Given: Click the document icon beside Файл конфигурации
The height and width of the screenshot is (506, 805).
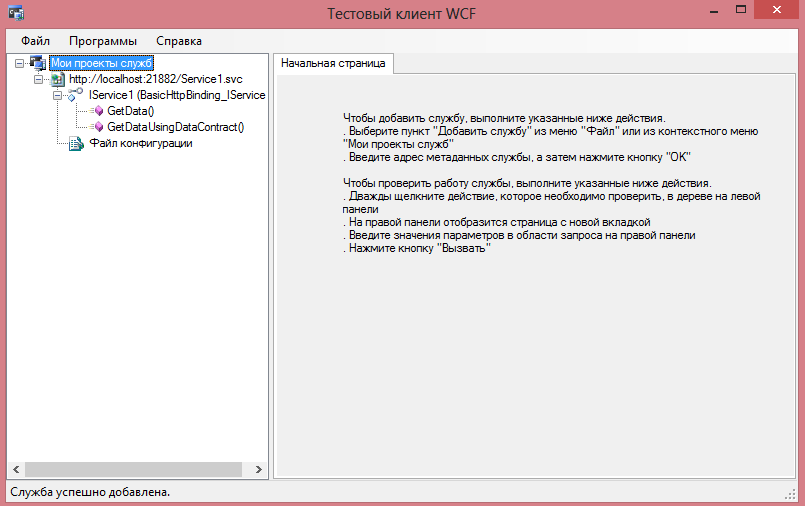Looking at the screenshot, I should (76, 144).
